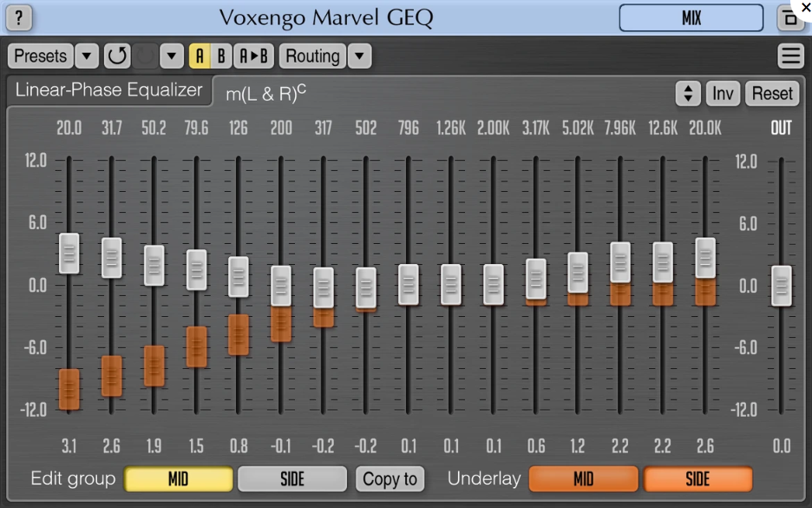Click the 7.96K band slider handle
This screenshot has height=508, width=812.
[x=620, y=262]
